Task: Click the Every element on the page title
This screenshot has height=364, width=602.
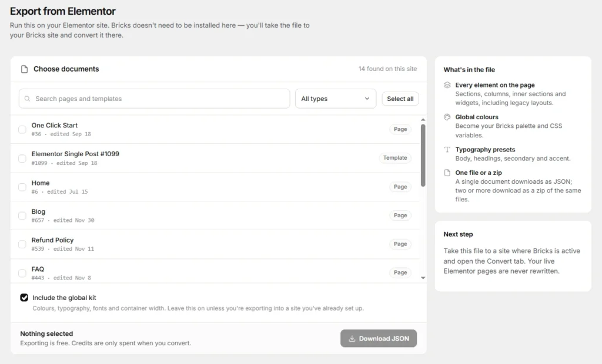Action: point(495,85)
